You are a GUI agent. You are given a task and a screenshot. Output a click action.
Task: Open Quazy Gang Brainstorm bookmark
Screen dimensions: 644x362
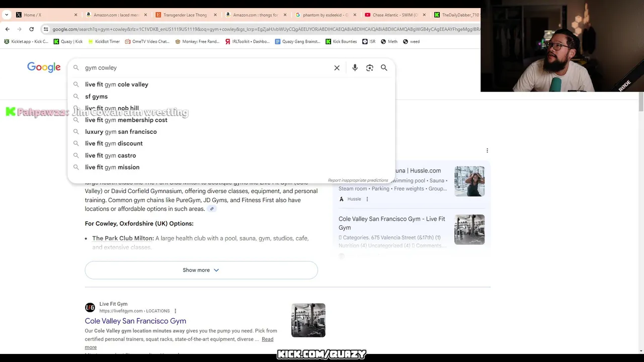click(x=297, y=42)
